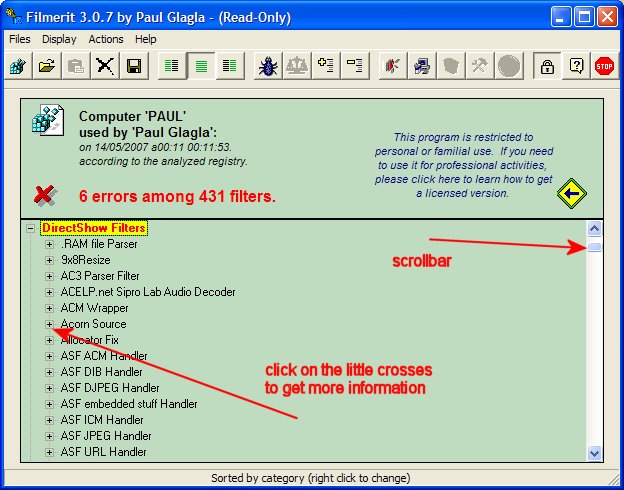624x490 pixels.
Task: Select the '.RAM file Parser' row text
Action: coord(99,244)
